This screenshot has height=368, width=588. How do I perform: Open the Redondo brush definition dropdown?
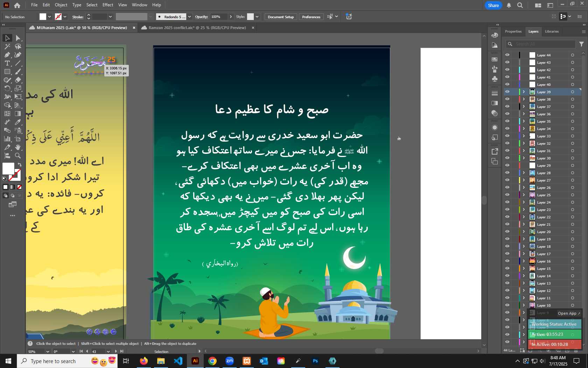[x=189, y=17]
